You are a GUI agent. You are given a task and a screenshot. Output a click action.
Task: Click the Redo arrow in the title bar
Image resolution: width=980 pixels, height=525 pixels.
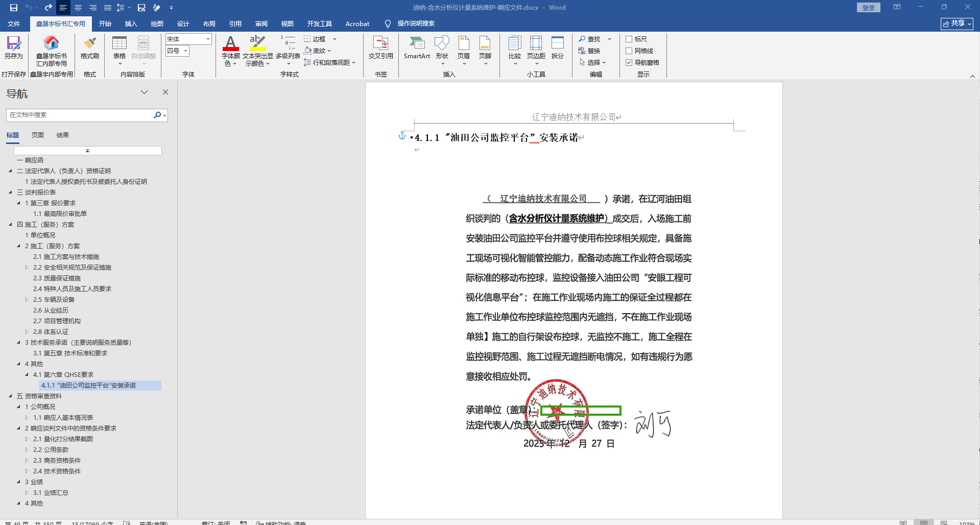pyautogui.click(x=49, y=8)
